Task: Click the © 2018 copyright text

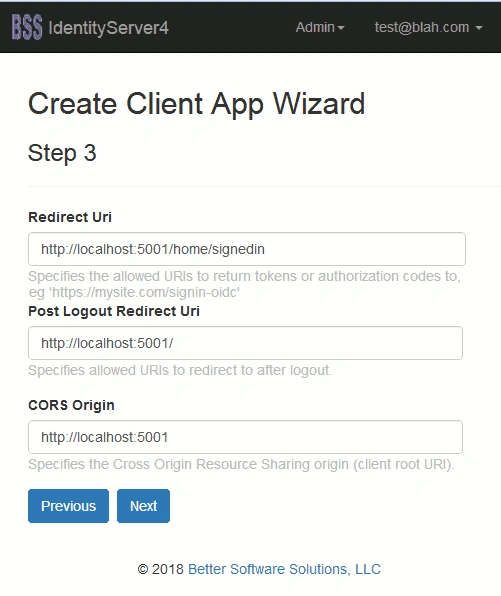Action: pyautogui.click(x=160, y=569)
